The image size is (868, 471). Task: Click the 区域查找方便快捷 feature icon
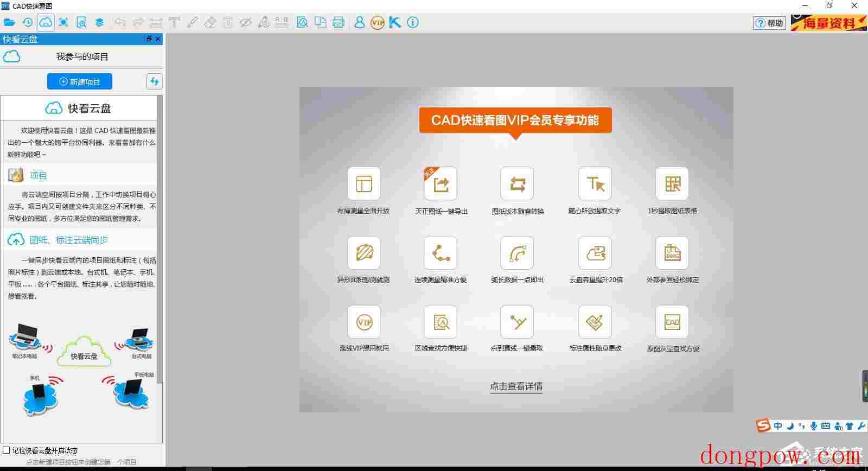coord(441,321)
